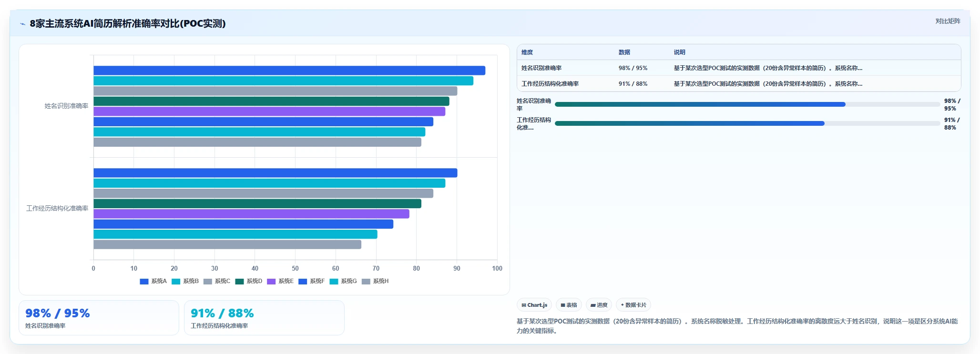
Task: Toggle the 系统B legend item
Action: pos(185,281)
